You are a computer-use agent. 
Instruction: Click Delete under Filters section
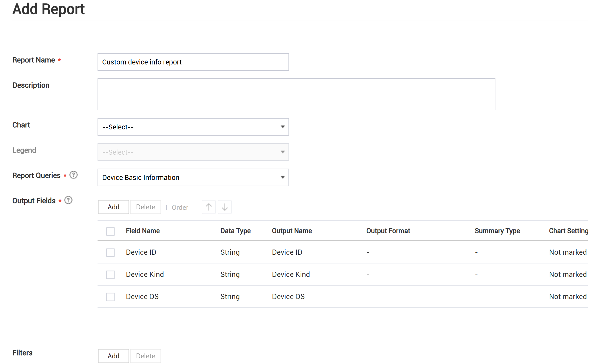[x=145, y=356]
